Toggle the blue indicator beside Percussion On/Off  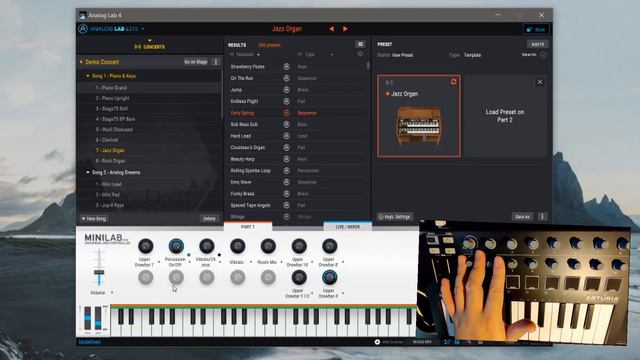tap(189, 255)
